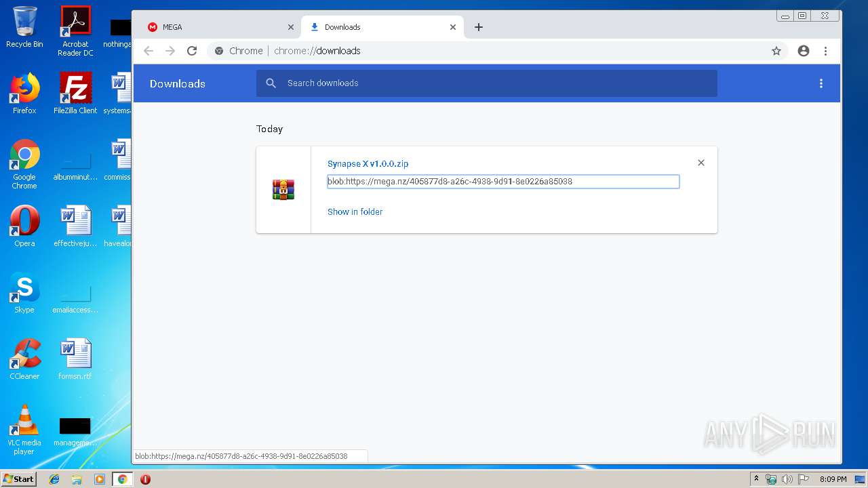Screen dimensions: 868x488
Task: Open Opera browser desktop shortcut
Action: (x=24, y=226)
